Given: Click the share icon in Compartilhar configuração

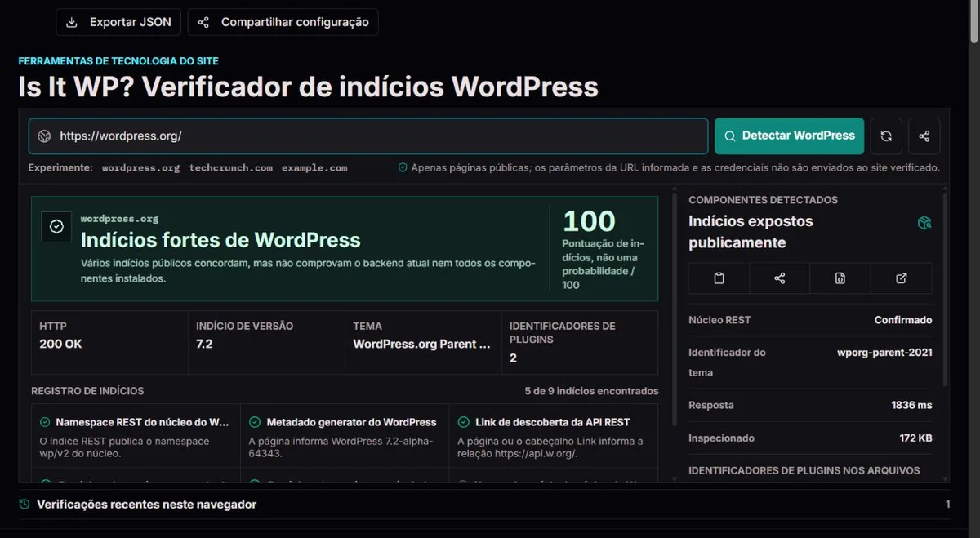Looking at the screenshot, I should click(204, 22).
